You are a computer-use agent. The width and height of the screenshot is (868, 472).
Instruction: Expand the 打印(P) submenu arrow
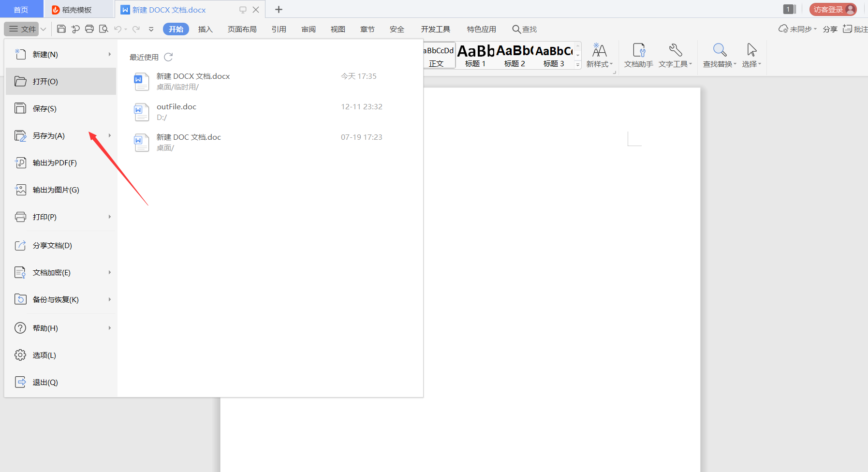pyautogui.click(x=110, y=217)
